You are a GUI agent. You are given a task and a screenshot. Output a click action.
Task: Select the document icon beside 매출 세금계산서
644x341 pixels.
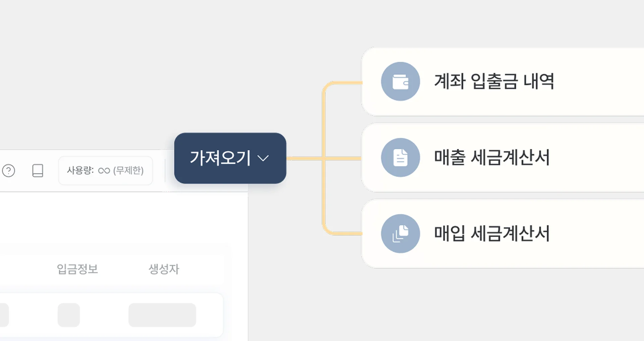400,157
